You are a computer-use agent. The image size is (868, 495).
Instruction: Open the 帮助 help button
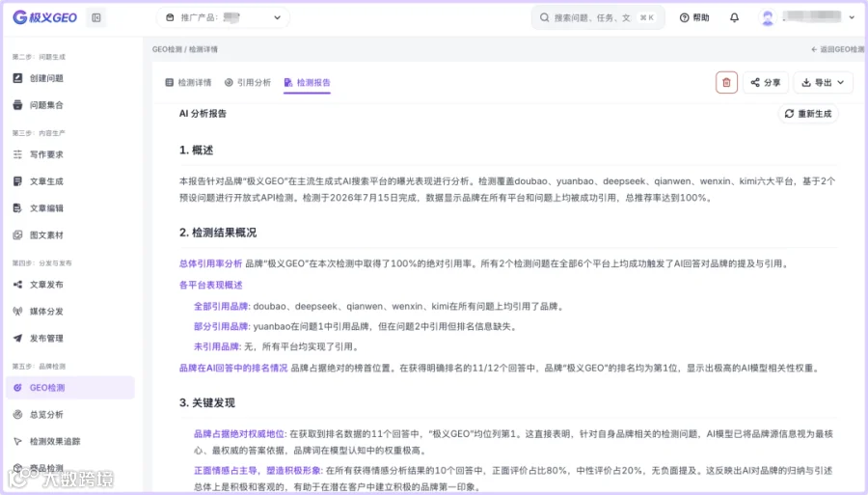pos(694,17)
